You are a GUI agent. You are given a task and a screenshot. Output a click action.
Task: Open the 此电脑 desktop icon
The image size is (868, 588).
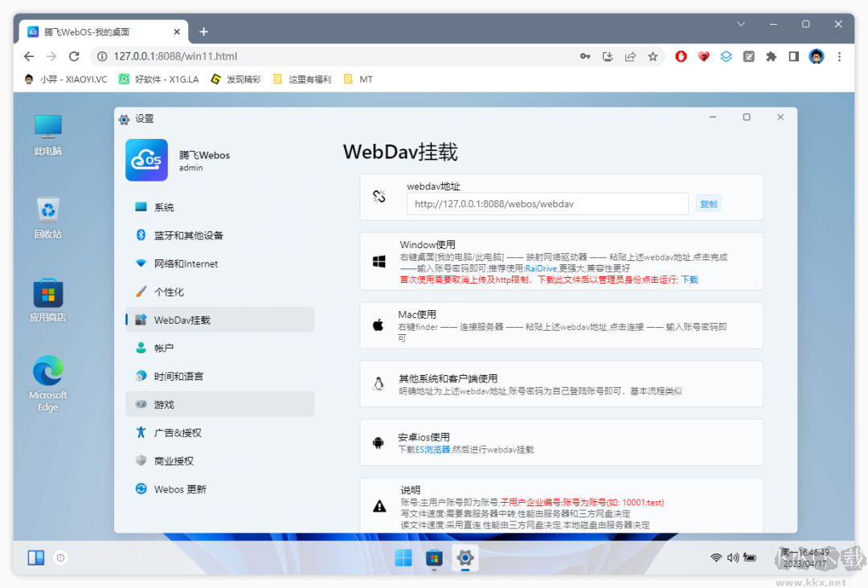pyautogui.click(x=48, y=134)
